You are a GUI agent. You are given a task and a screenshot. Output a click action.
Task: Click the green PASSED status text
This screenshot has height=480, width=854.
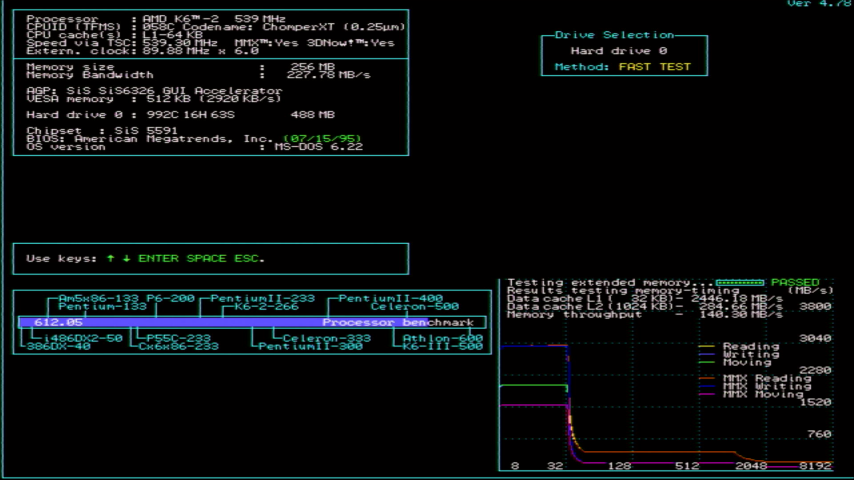794,283
